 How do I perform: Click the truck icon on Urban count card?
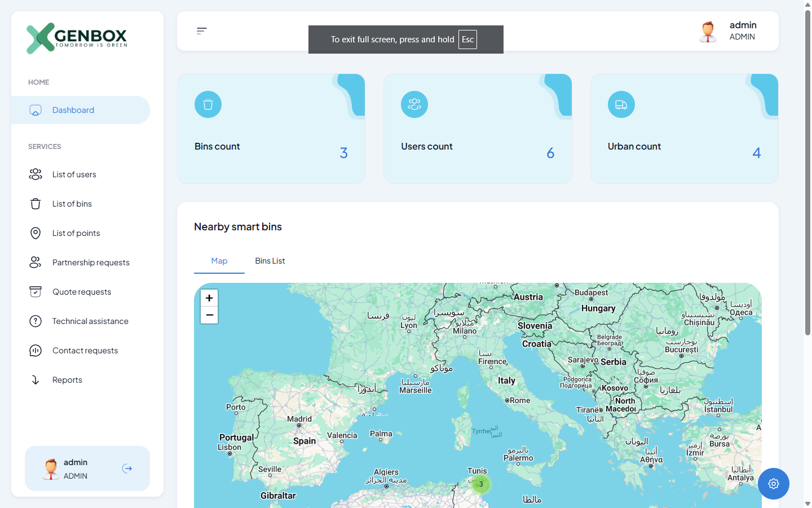coord(621,104)
